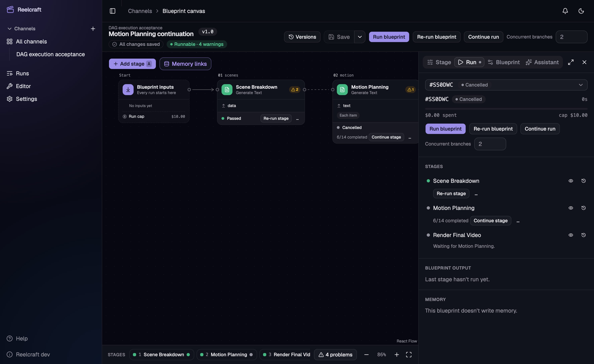The image size is (594, 364).
Task: Click the Reelcraft logo icon
Action: pos(10,10)
